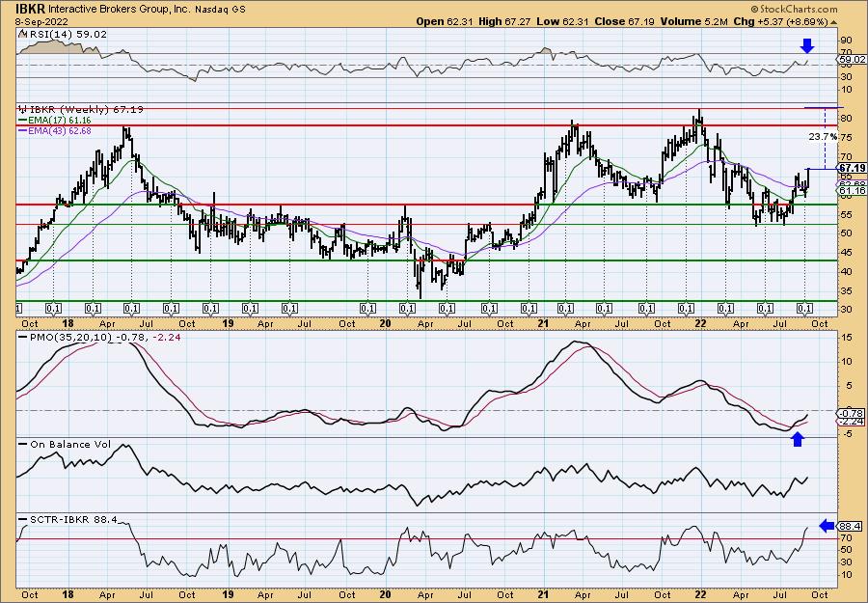This screenshot has width=868, height=603.
Task: Click the EMA(17) 61.16 legend text
Action: pos(60,121)
